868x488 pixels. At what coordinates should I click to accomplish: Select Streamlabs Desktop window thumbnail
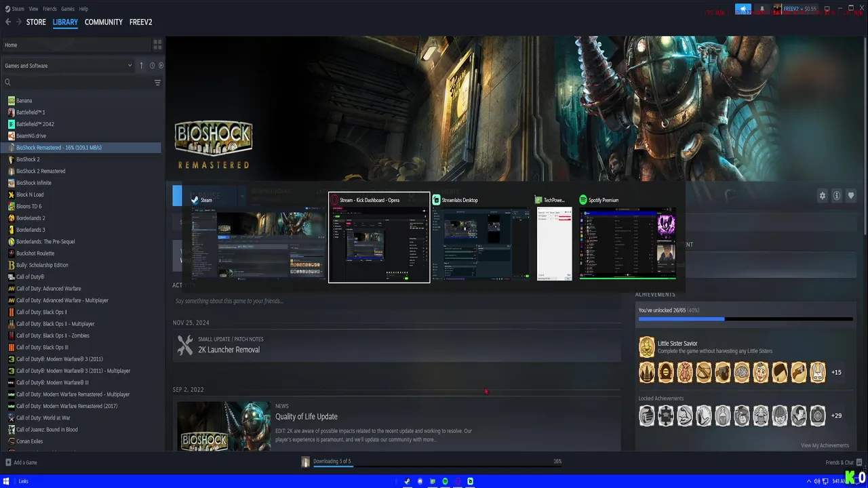coord(481,237)
